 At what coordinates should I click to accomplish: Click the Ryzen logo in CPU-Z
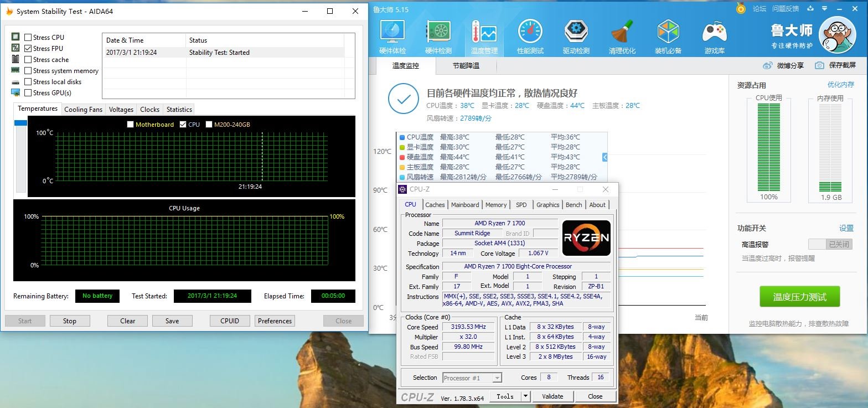[x=586, y=238]
